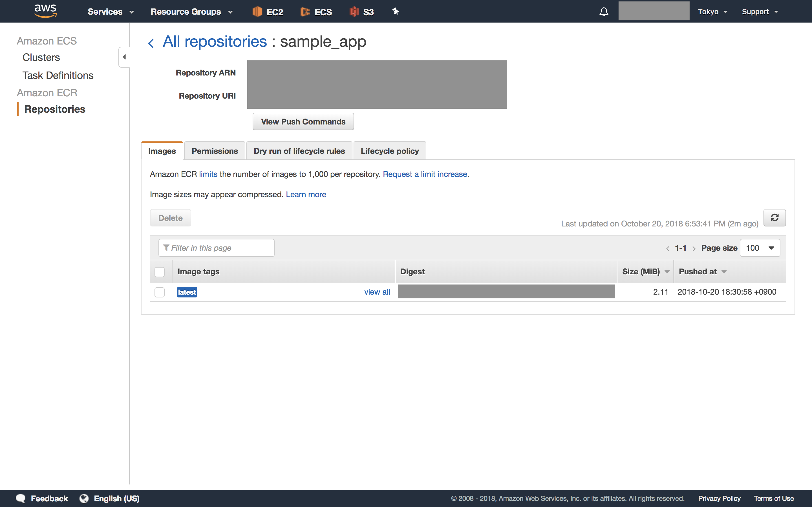Image resolution: width=812 pixels, height=507 pixels.
Task: Open the S3 service shortcut
Action: [x=361, y=11]
